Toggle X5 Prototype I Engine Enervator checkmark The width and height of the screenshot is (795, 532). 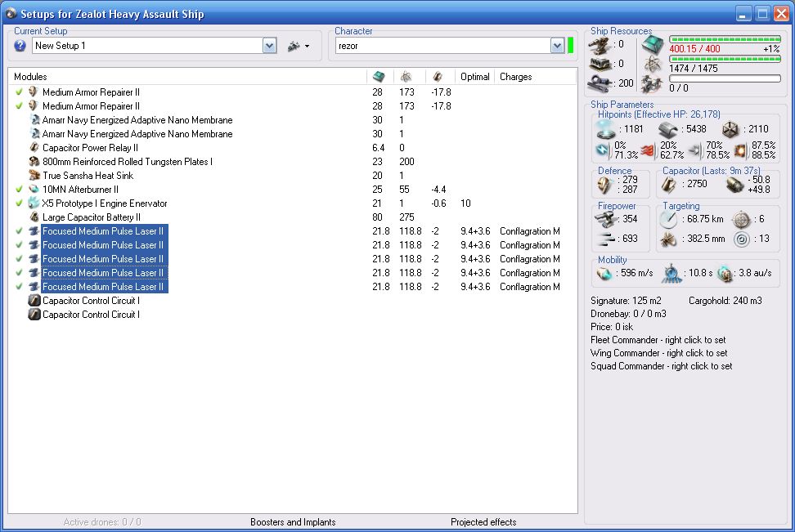(x=20, y=203)
